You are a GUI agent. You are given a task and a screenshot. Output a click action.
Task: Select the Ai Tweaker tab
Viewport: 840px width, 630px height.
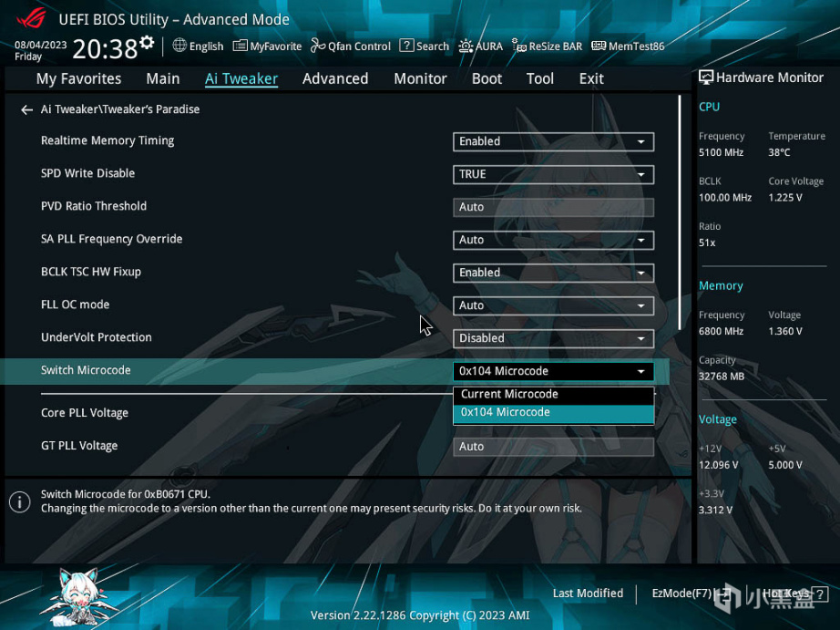point(241,78)
